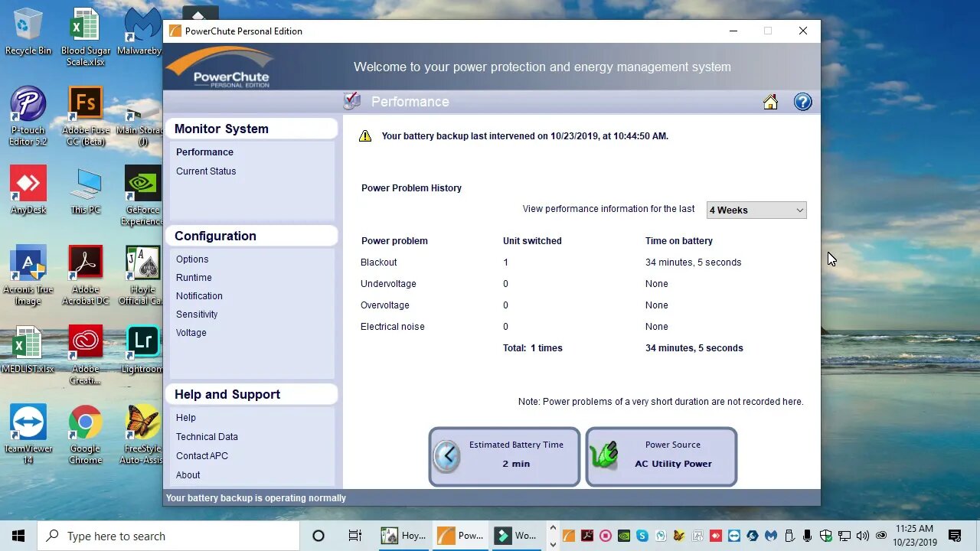The height and width of the screenshot is (551, 980).
Task: Open Lightroom desktop shortcut
Action: (x=142, y=350)
